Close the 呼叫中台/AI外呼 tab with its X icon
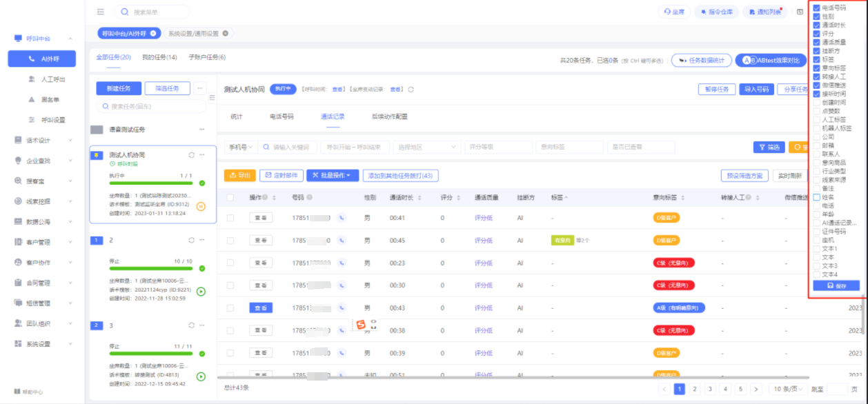 click(153, 33)
